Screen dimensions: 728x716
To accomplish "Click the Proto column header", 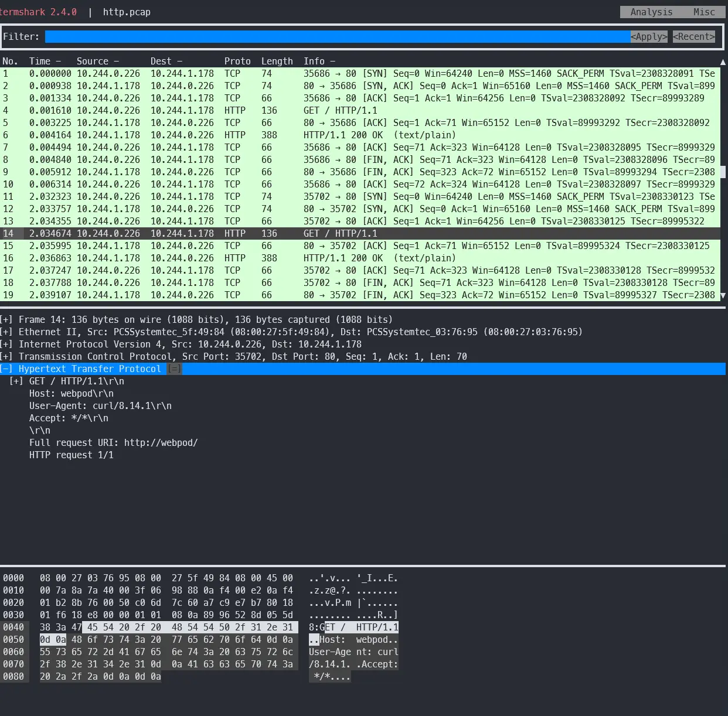I will [x=237, y=61].
